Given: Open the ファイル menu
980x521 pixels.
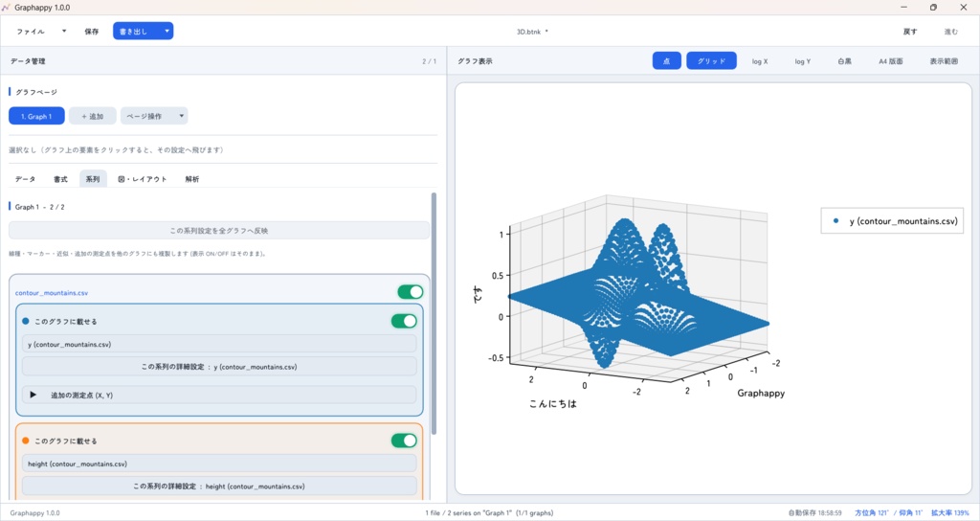Looking at the screenshot, I should [31, 32].
